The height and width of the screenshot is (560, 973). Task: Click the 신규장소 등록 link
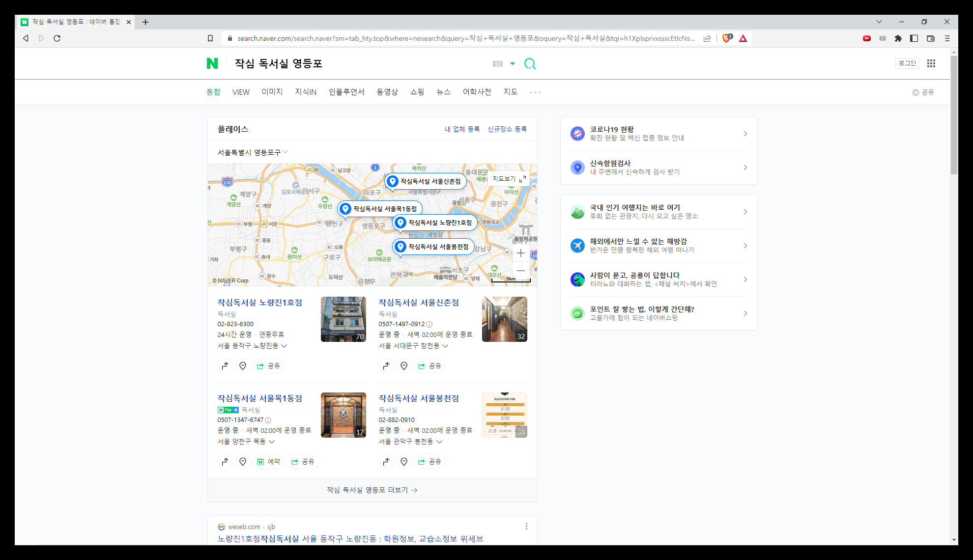pyautogui.click(x=507, y=129)
